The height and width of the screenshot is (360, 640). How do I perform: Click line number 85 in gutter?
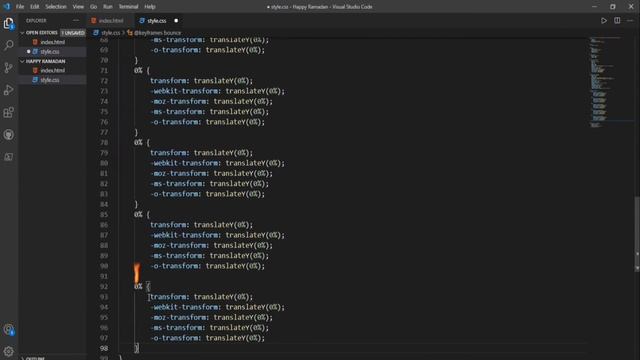(x=104, y=214)
